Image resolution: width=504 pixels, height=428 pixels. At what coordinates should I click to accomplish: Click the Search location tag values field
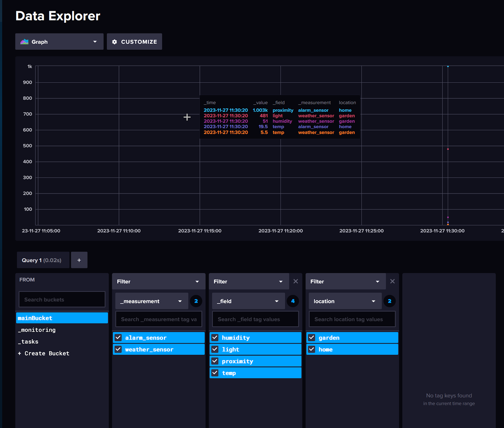point(352,319)
